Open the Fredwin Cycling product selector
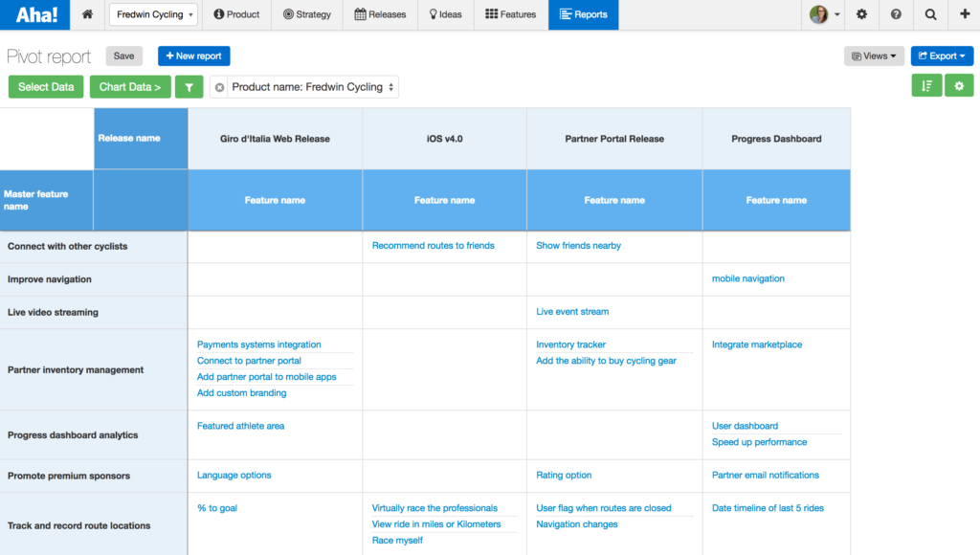 click(152, 14)
